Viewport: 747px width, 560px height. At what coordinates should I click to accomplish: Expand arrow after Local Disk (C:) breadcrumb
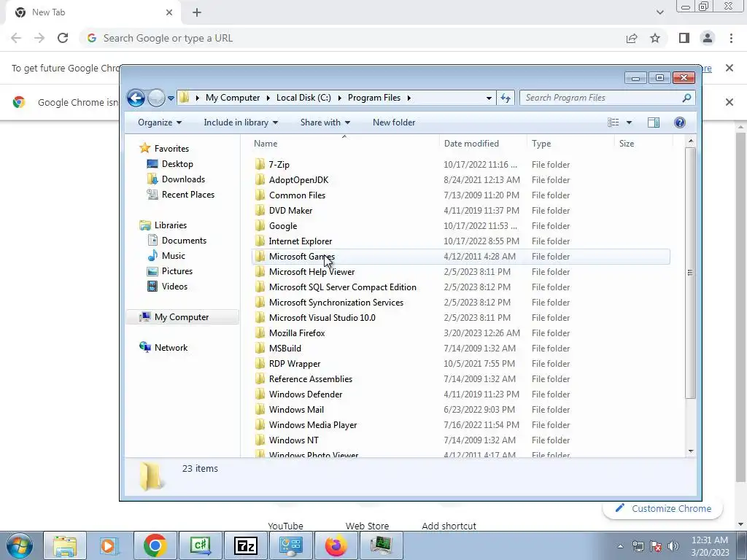coord(340,98)
